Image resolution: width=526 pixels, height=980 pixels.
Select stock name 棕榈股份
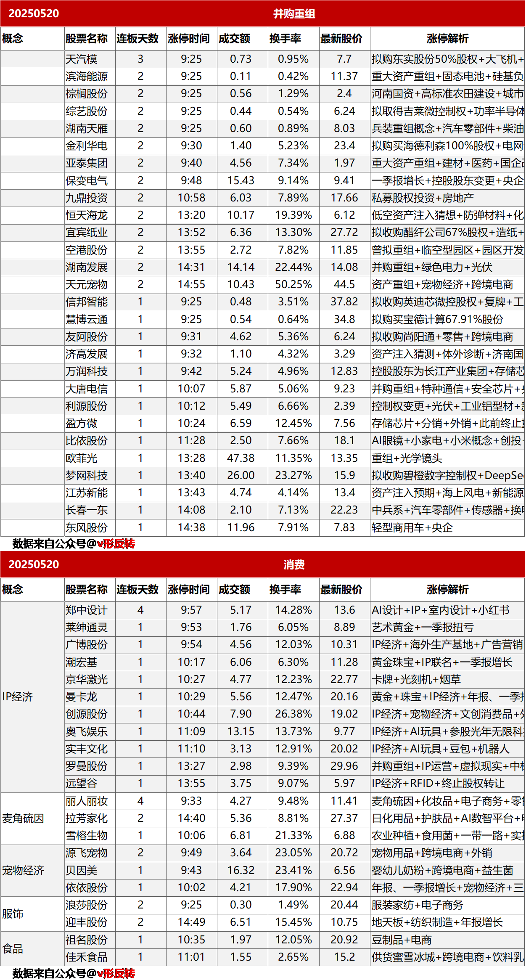tap(87, 93)
